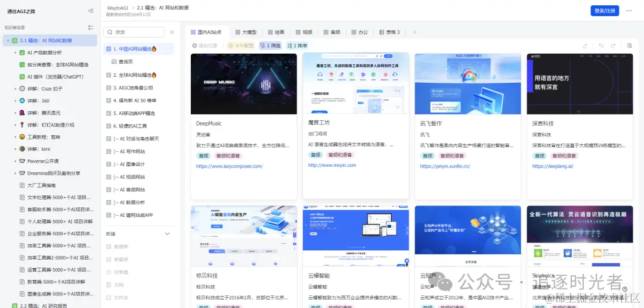The width and height of the screenshot is (644, 308).
Task: Click the redo arrow in the toolbar
Action: [613, 45]
